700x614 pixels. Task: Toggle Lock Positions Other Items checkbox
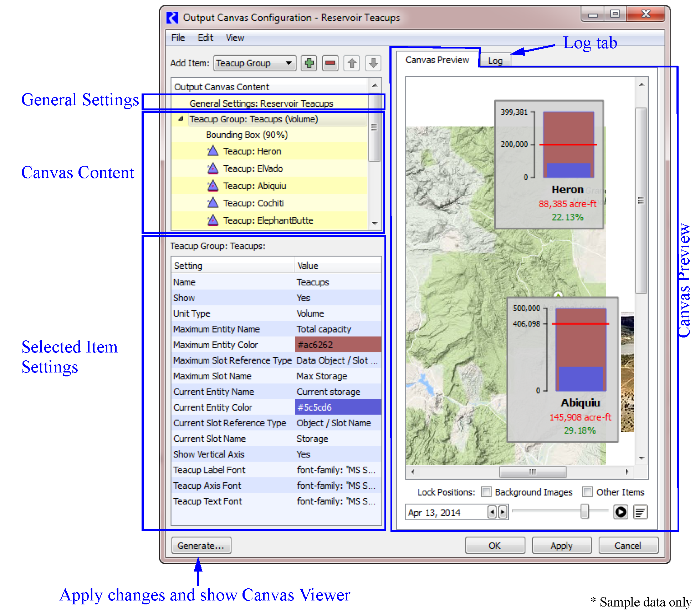point(587,492)
